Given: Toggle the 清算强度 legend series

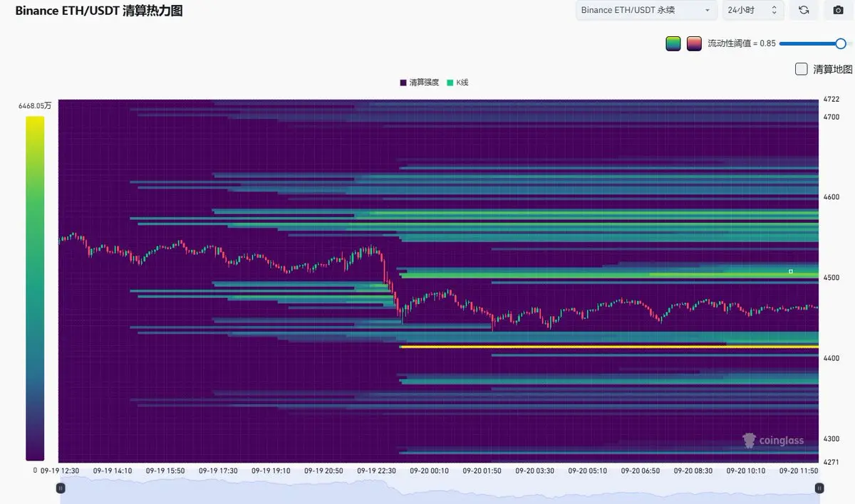Looking at the screenshot, I should pyautogui.click(x=420, y=83).
